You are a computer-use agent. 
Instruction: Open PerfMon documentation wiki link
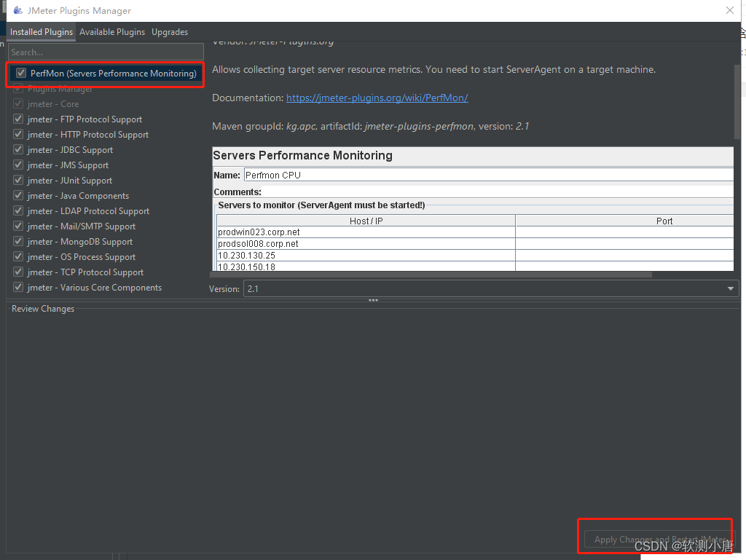point(377,98)
